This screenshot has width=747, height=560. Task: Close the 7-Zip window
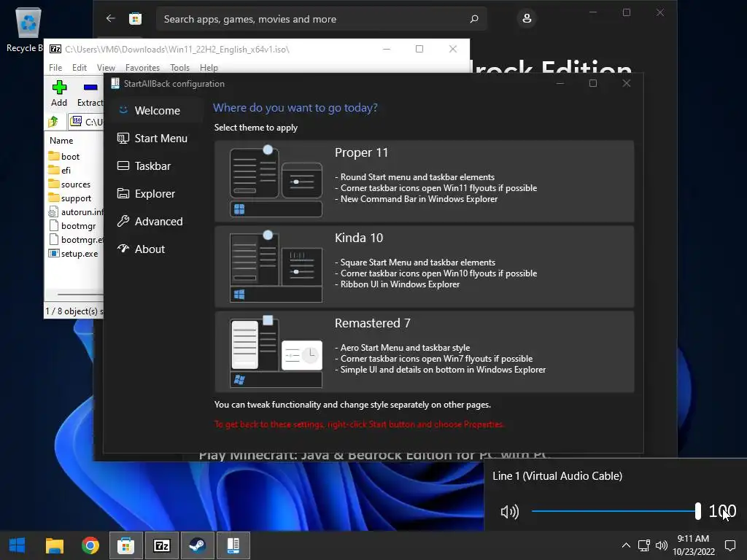(x=453, y=49)
